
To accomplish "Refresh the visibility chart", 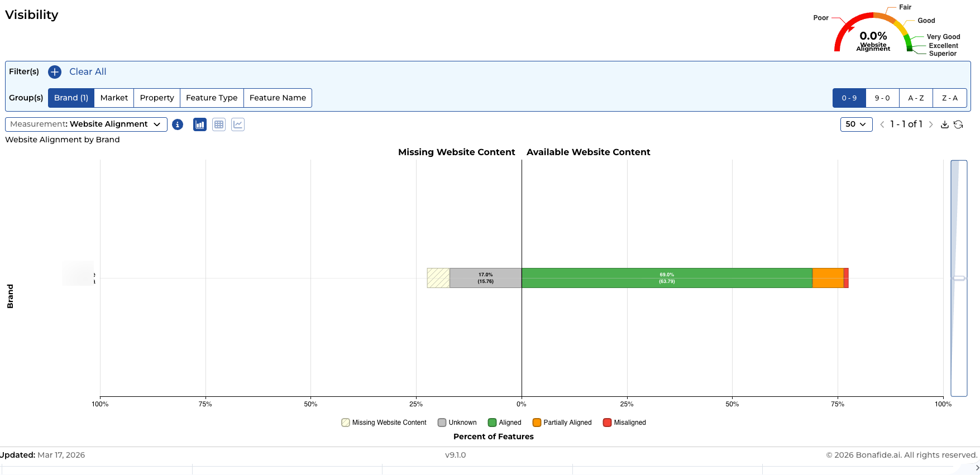I will [959, 124].
